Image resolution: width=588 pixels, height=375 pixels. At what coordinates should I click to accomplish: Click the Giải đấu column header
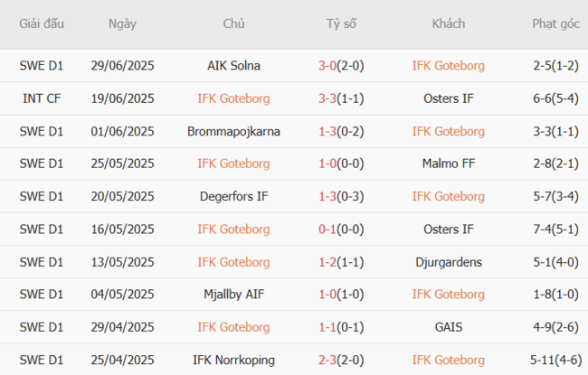(41, 23)
